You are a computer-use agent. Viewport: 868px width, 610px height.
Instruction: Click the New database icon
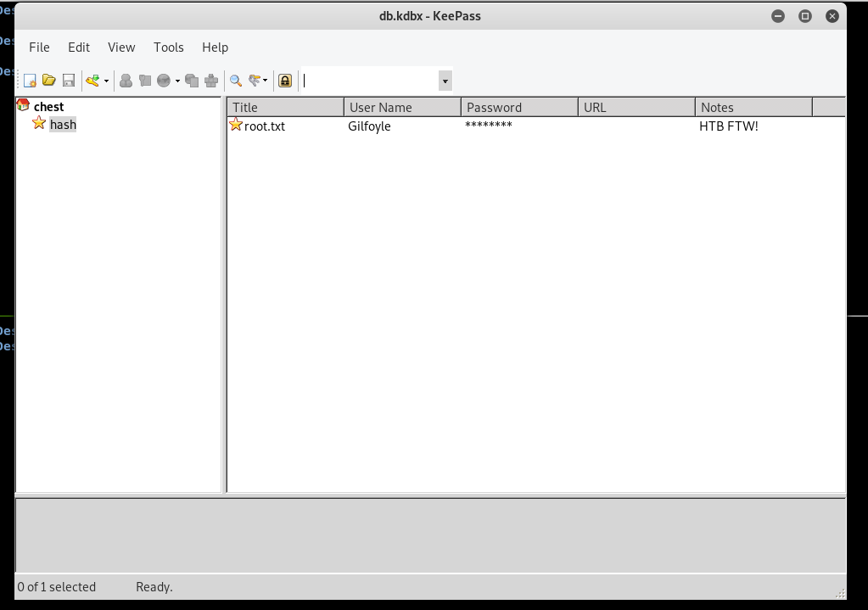point(30,81)
